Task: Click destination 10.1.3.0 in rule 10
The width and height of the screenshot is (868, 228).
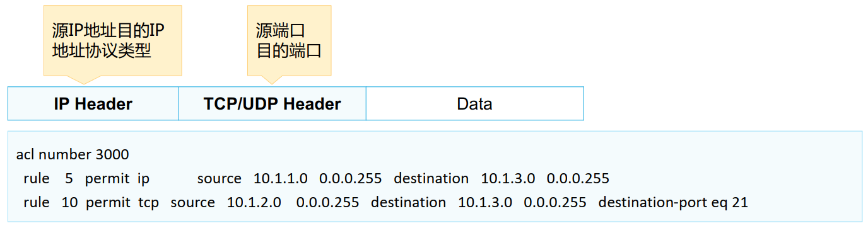Action: (x=485, y=203)
